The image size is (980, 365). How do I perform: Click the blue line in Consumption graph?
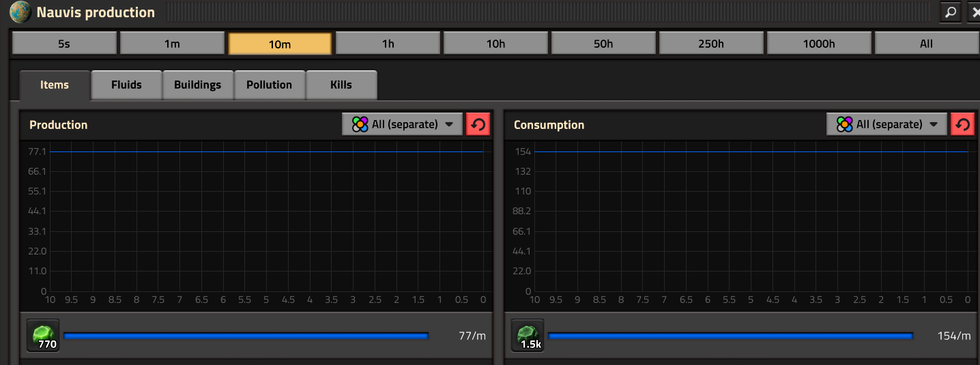click(751, 151)
